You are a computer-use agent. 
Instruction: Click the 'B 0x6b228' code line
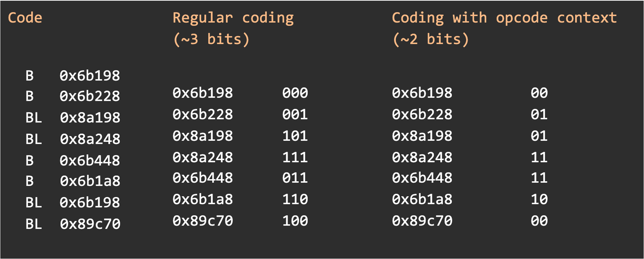pos(73,96)
